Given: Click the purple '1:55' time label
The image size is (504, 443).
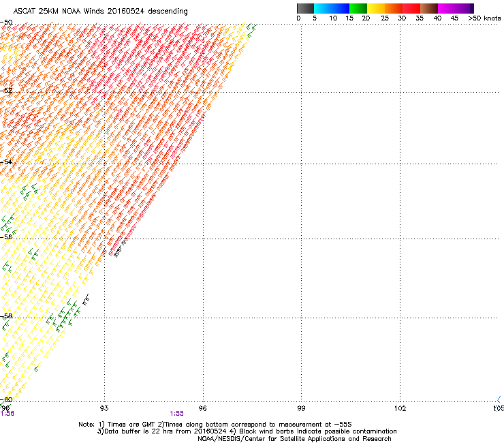Looking at the screenshot, I should coord(177,414).
